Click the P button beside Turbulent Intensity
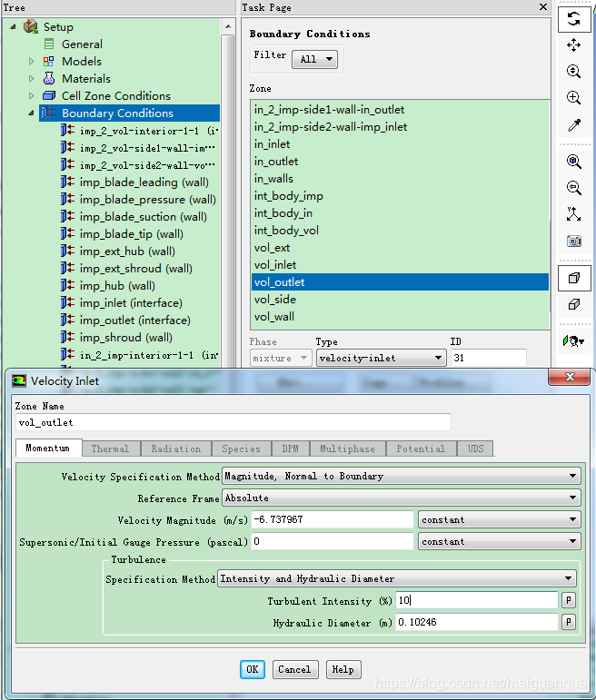This screenshot has width=596, height=700. click(x=569, y=601)
